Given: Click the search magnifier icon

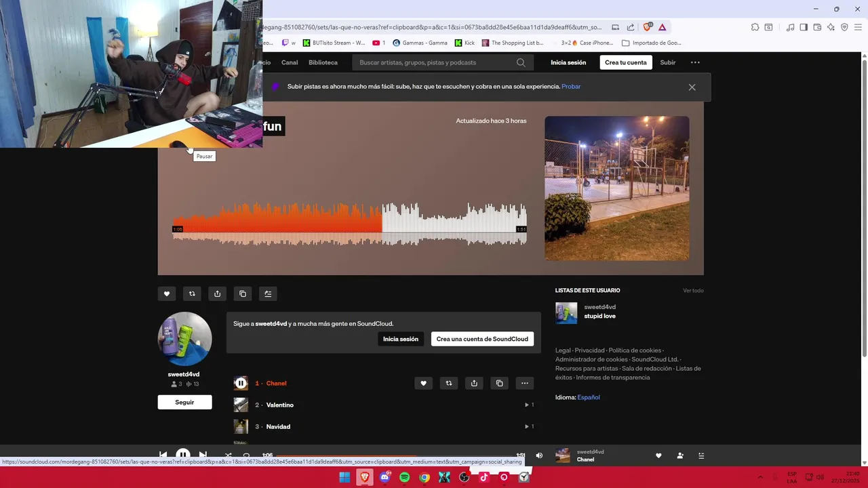Looking at the screenshot, I should coord(521,62).
